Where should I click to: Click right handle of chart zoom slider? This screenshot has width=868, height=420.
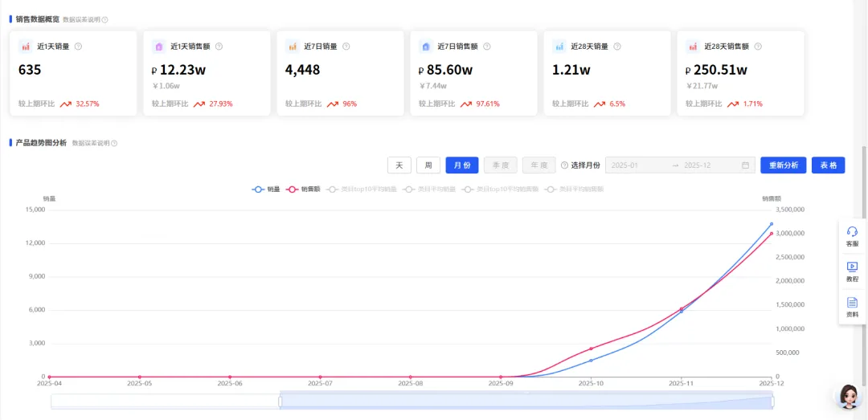tap(772, 402)
